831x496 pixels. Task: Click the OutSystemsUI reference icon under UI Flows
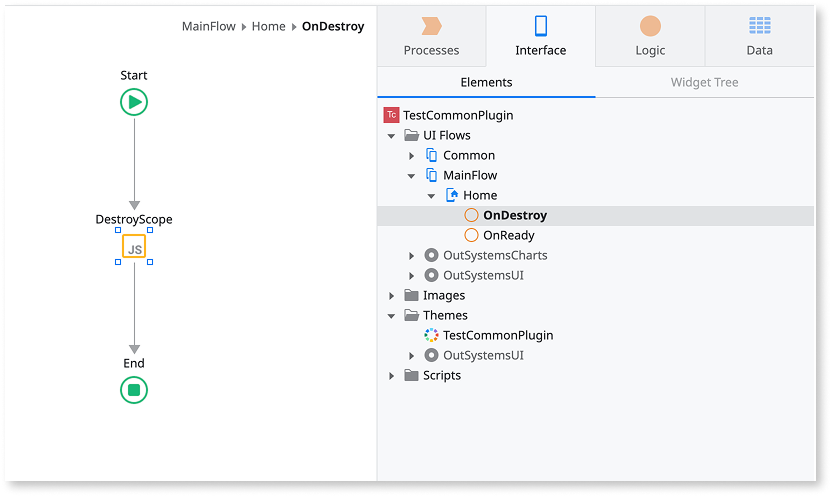431,276
